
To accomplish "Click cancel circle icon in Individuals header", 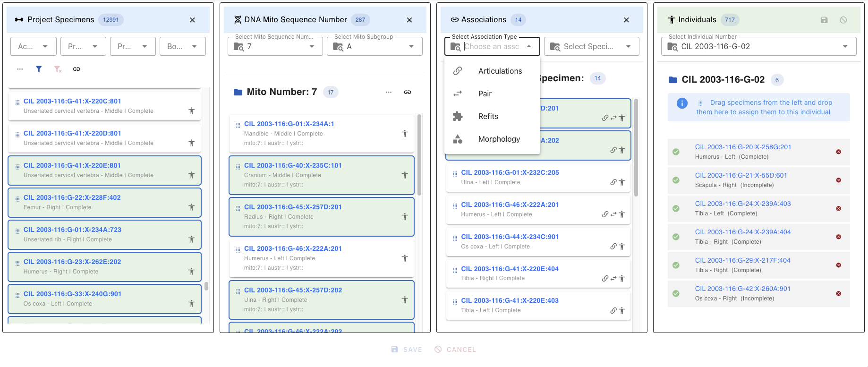I will 843,20.
